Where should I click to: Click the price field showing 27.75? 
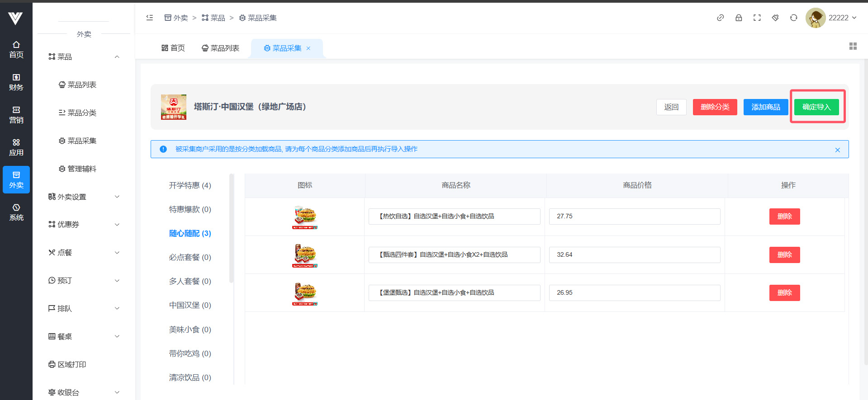point(634,216)
